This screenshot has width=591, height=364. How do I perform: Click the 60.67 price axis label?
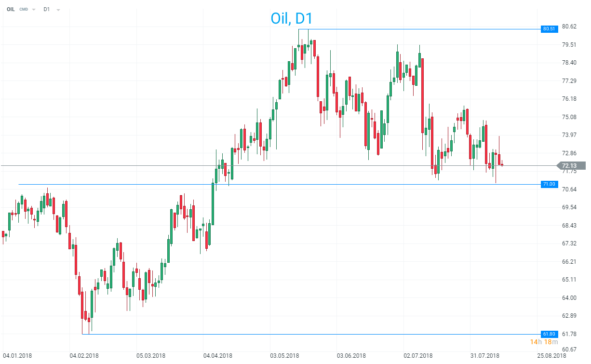[x=569, y=349]
